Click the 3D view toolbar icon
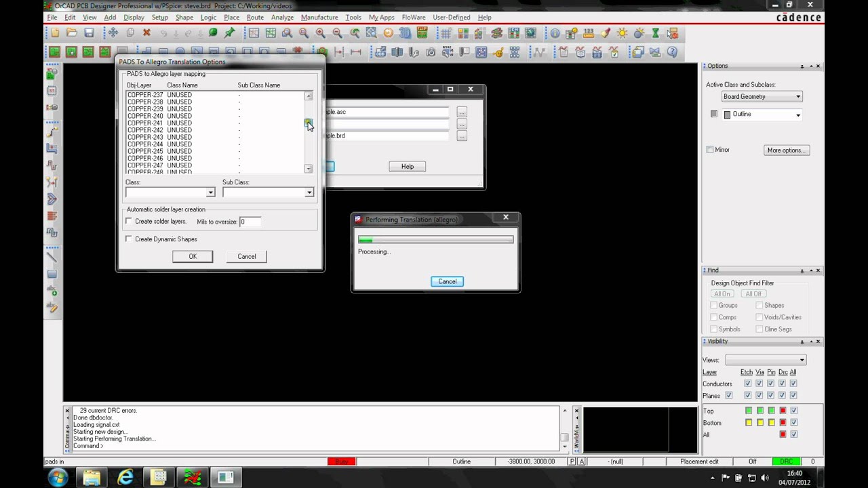The image size is (868, 488). tap(405, 33)
